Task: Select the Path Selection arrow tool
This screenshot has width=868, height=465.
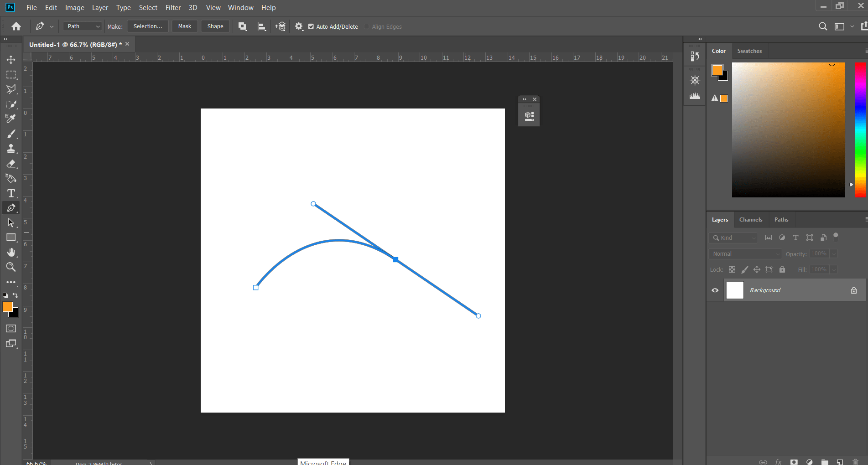Action: click(11, 222)
